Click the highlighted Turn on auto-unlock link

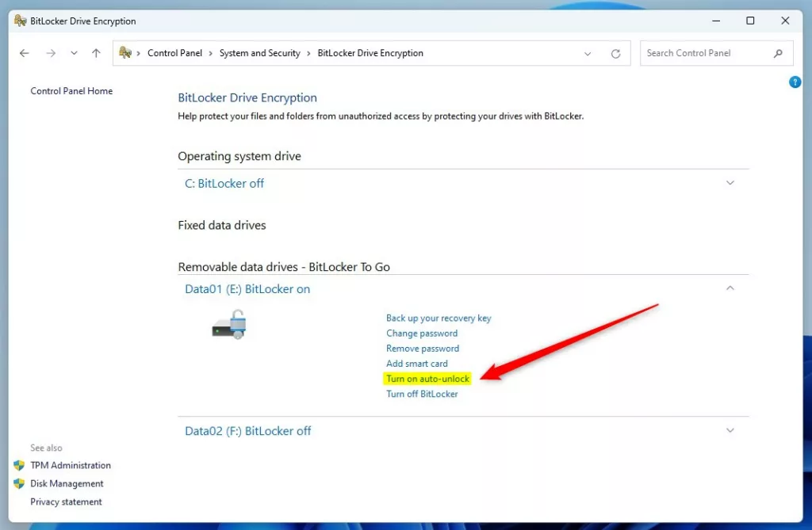[x=427, y=379]
